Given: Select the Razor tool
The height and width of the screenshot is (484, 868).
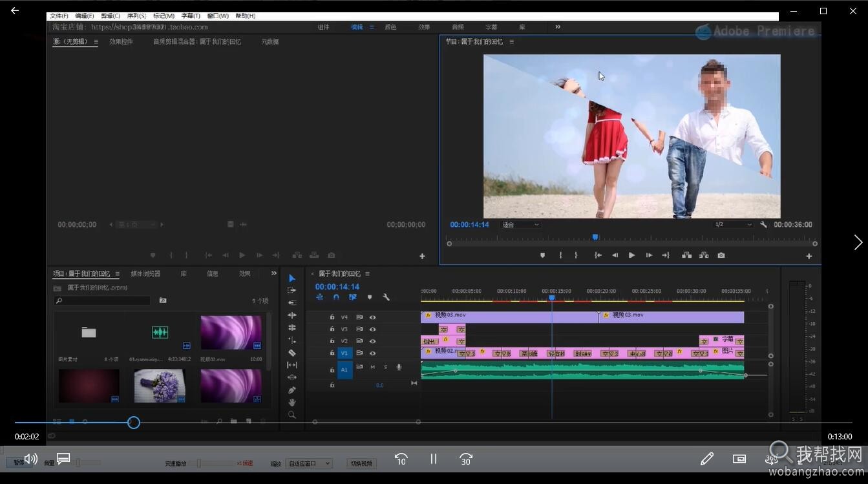Looking at the screenshot, I should 292,353.
